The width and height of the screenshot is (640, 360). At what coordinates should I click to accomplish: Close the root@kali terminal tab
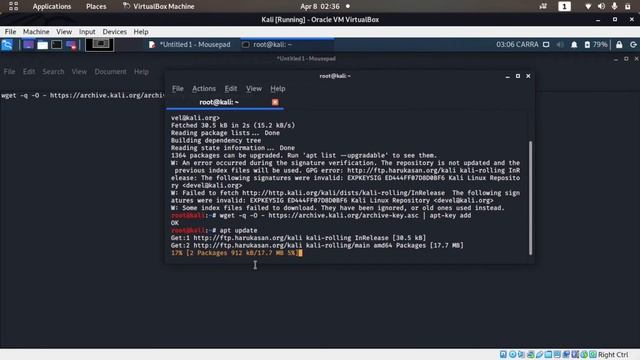(275, 102)
